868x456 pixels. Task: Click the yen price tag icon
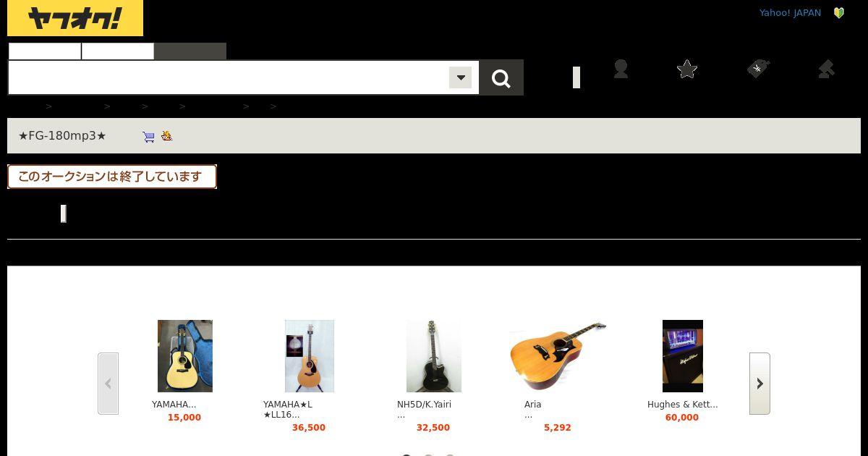pyautogui.click(x=757, y=69)
